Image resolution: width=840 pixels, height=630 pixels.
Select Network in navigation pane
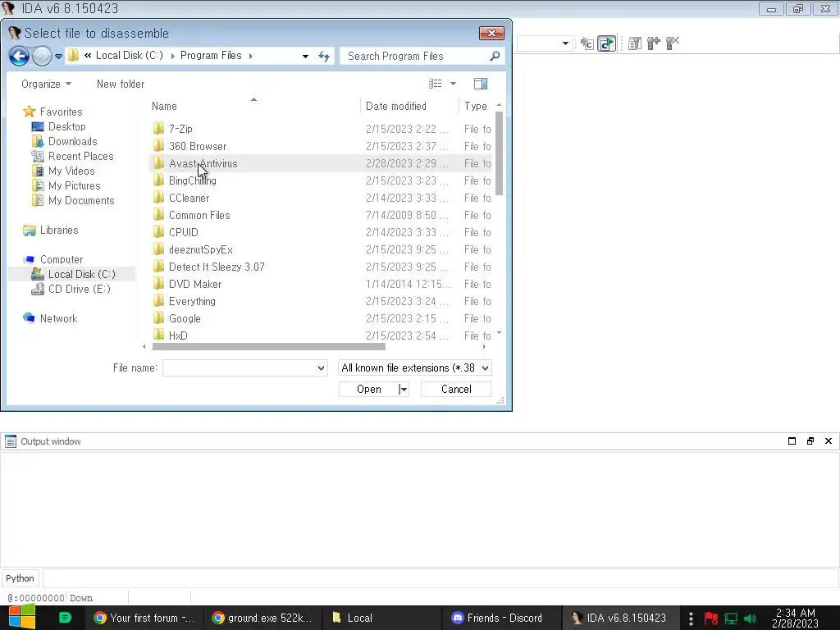click(x=58, y=319)
